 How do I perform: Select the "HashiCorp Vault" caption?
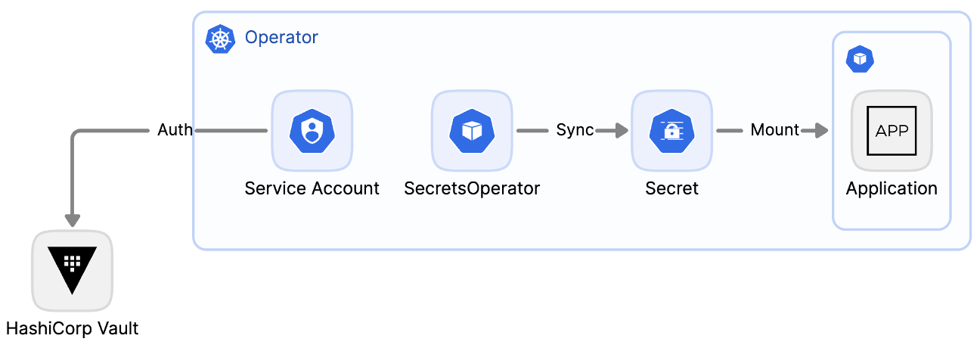pos(73,328)
